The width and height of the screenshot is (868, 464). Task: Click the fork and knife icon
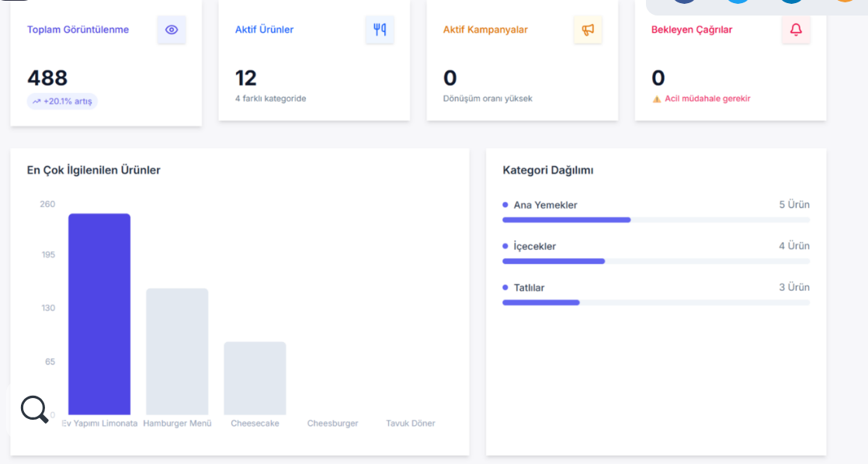(380, 29)
